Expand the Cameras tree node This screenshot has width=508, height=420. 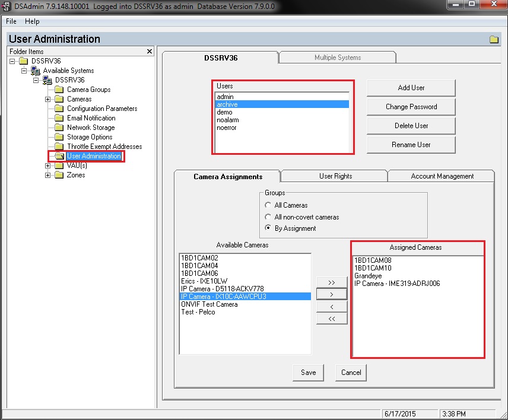coord(48,99)
